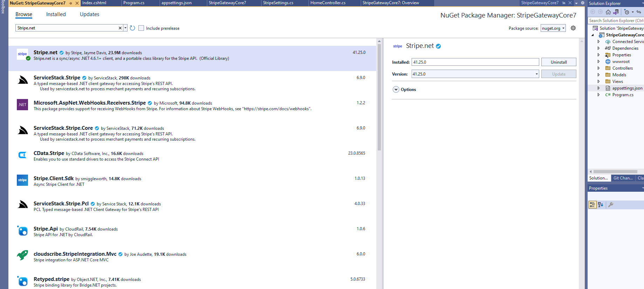
Task: Switch to Git Changes panel tab
Action: point(623,178)
